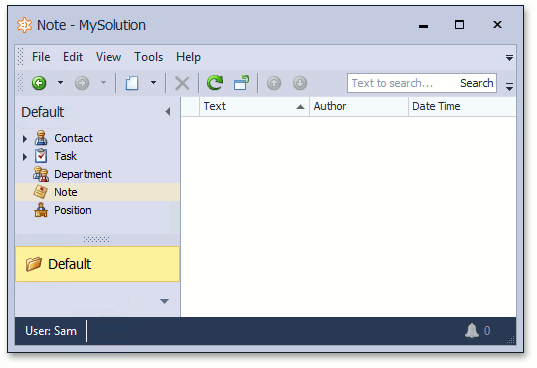Open the Tools menu
537x368 pixels.
tap(148, 57)
